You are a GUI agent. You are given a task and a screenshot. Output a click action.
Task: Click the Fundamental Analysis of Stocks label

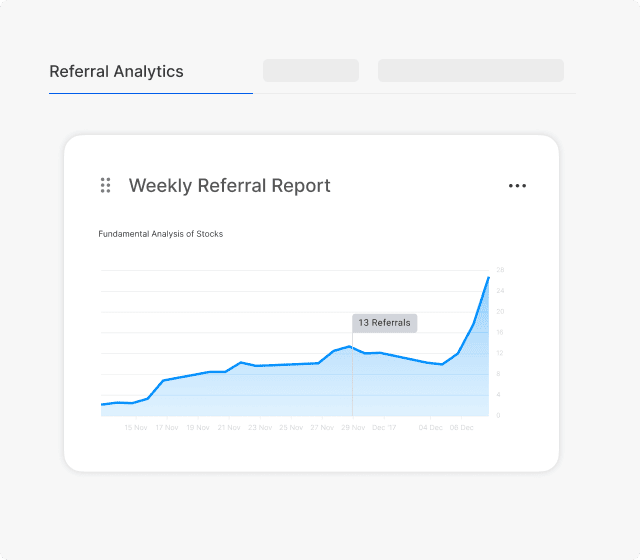(160, 234)
